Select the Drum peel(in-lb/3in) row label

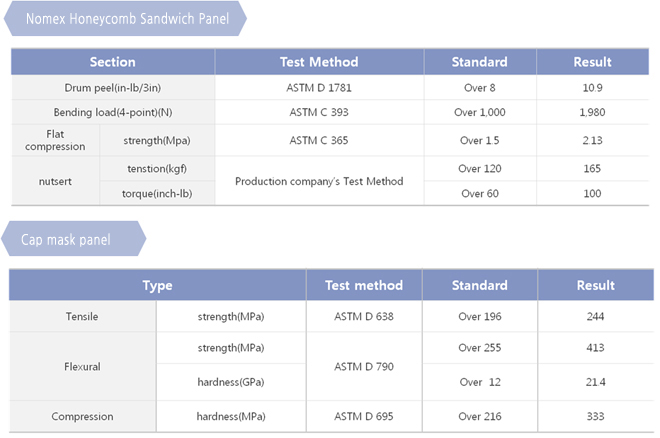coord(113,88)
